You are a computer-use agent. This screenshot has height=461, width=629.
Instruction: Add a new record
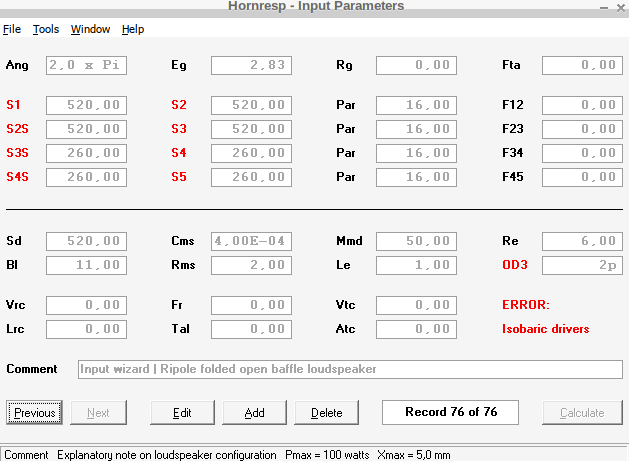point(254,412)
